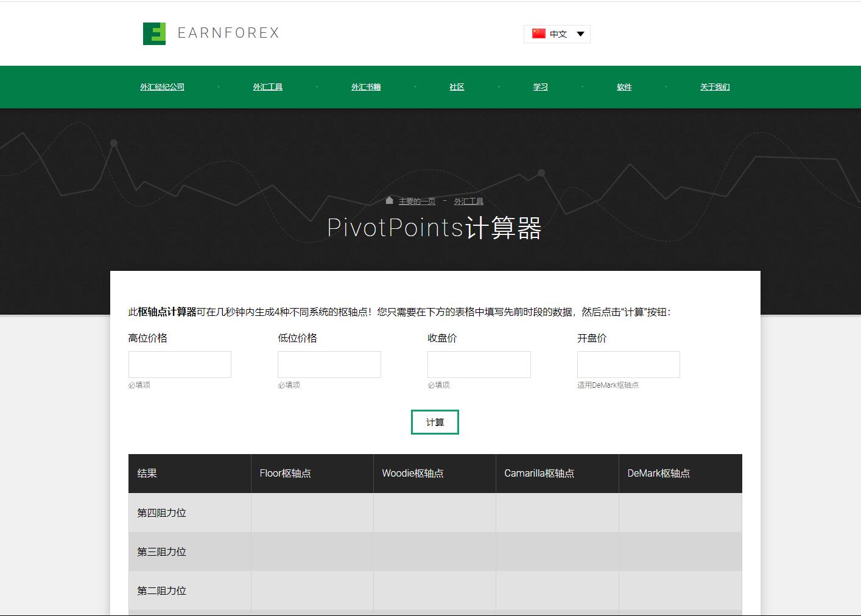This screenshot has width=861, height=616.
Task: Open the 外汇书籍 menu
Action: tap(366, 87)
